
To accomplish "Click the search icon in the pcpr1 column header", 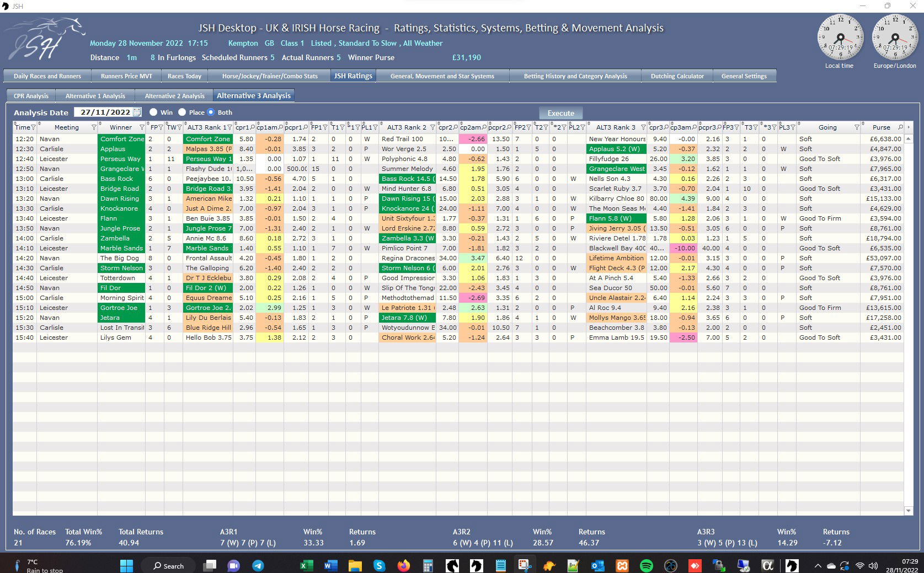I will tap(306, 127).
